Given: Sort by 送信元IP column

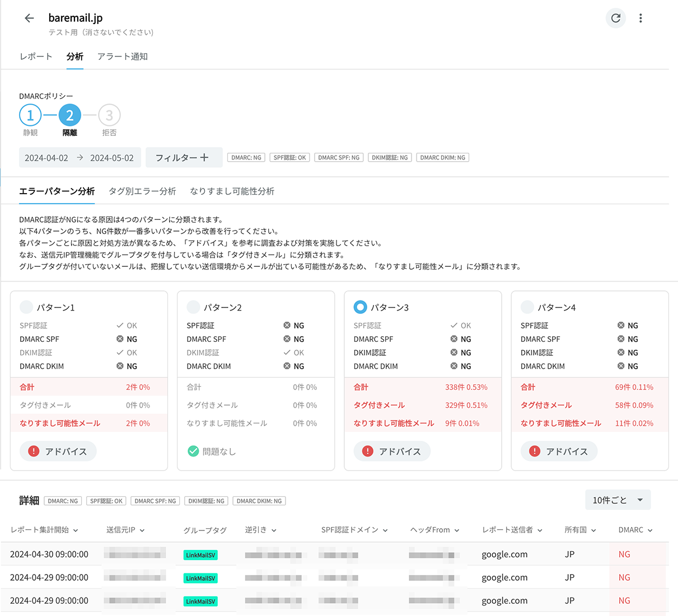Looking at the screenshot, I should point(125,530).
